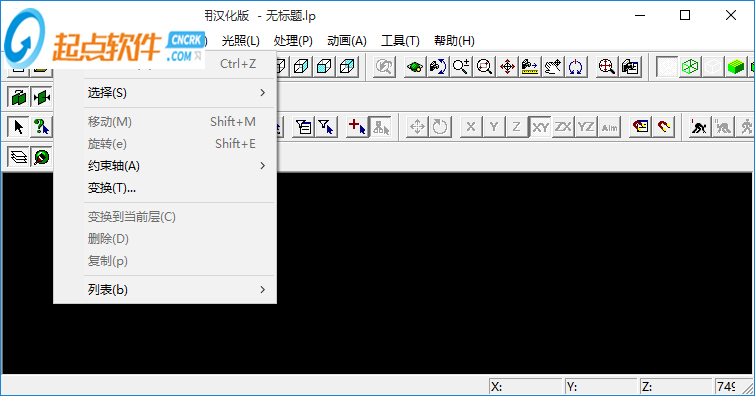Open the 处理(P) menu
This screenshot has width=755, height=396.
(293, 41)
